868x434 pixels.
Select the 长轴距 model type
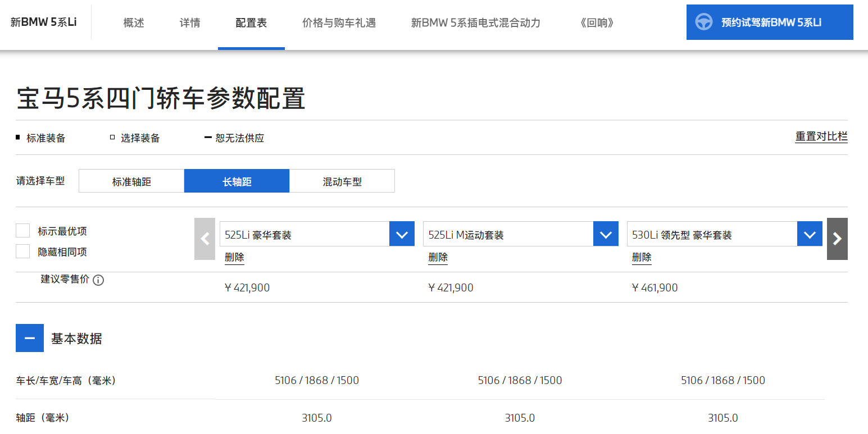[237, 181]
